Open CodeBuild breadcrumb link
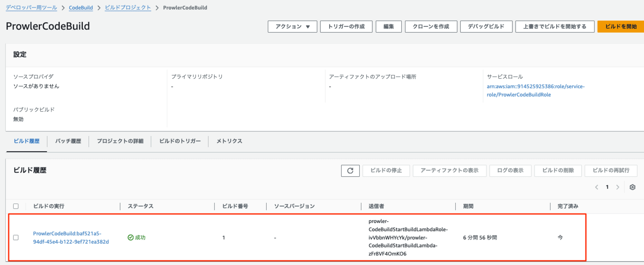This screenshot has width=644, height=265. point(81,7)
